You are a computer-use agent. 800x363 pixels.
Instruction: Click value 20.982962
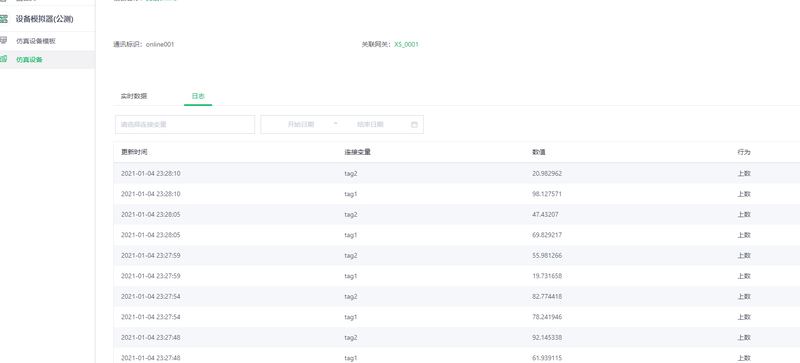(547, 174)
